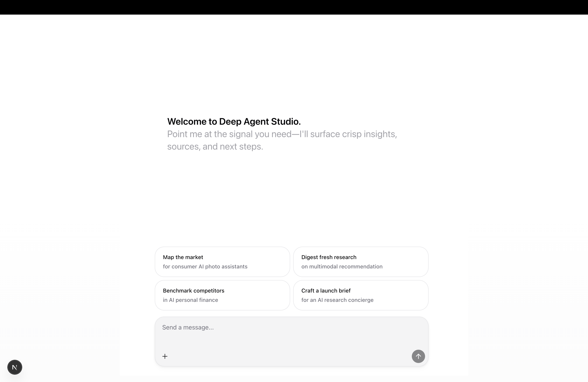Image resolution: width=588 pixels, height=382 pixels.
Task: Activate the gray circular submit icon
Action: [x=418, y=356]
